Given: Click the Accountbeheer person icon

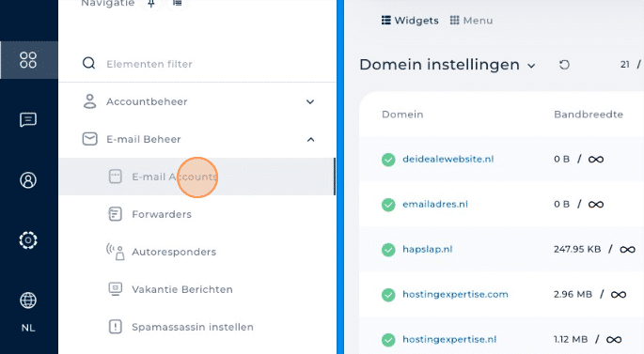Looking at the screenshot, I should [x=89, y=101].
